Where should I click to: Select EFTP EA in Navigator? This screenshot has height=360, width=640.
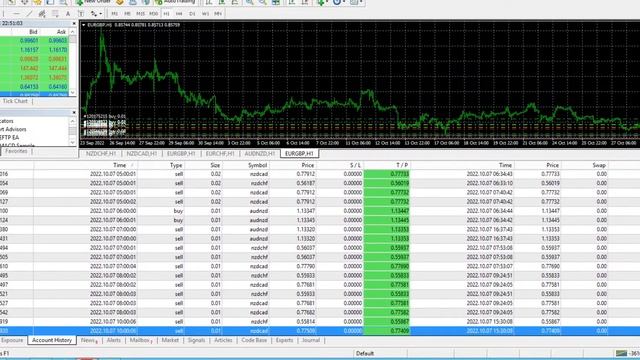tap(9, 138)
